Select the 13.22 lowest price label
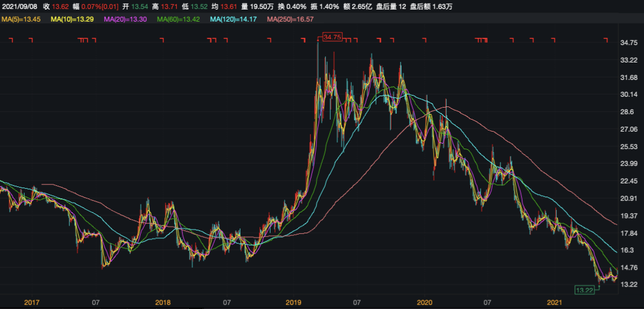 584,290
